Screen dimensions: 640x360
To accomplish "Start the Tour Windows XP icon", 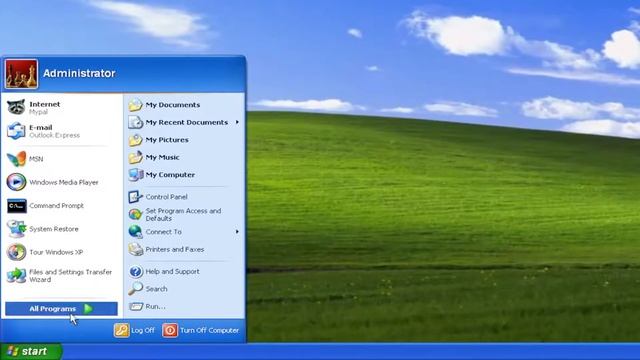I will point(16,252).
